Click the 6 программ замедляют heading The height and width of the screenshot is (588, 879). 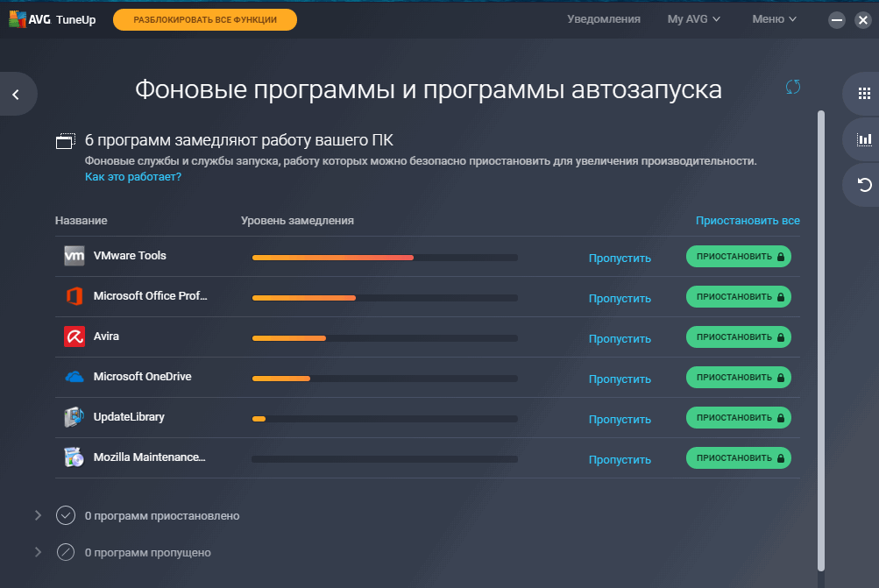[238, 140]
